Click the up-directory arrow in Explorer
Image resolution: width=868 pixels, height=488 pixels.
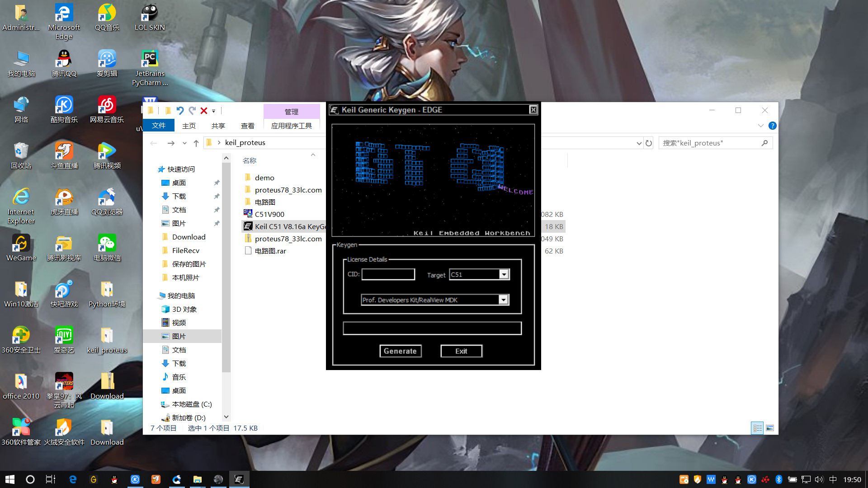tap(196, 143)
